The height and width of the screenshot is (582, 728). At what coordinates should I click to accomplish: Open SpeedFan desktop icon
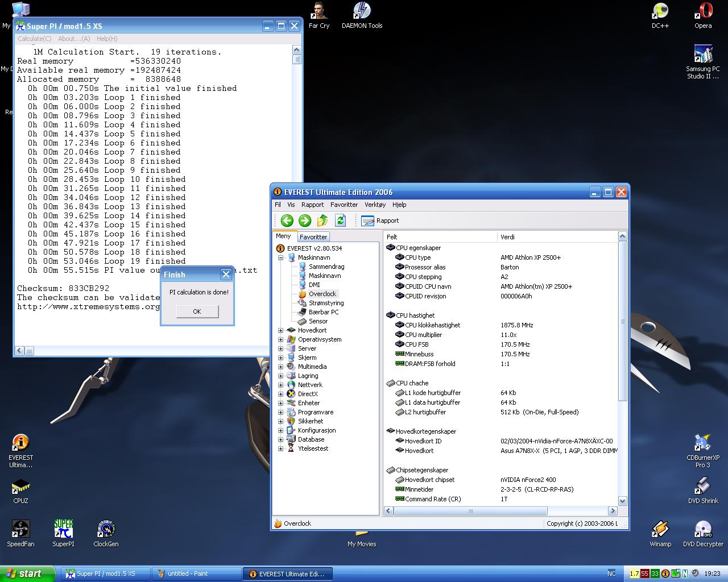(x=20, y=533)
